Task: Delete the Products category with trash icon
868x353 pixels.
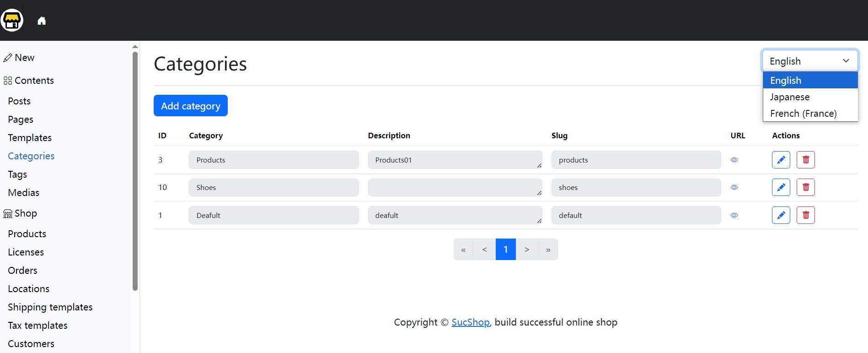Action: 805,160
